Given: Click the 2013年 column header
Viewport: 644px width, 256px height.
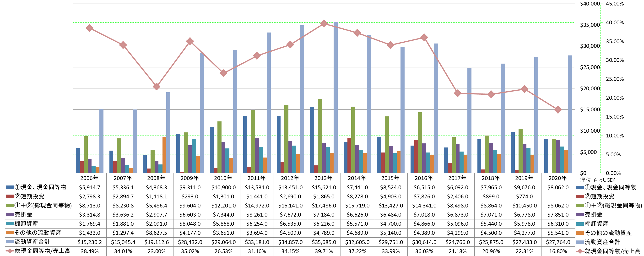Looking at the screenshot, I should (x=324, y=178).
